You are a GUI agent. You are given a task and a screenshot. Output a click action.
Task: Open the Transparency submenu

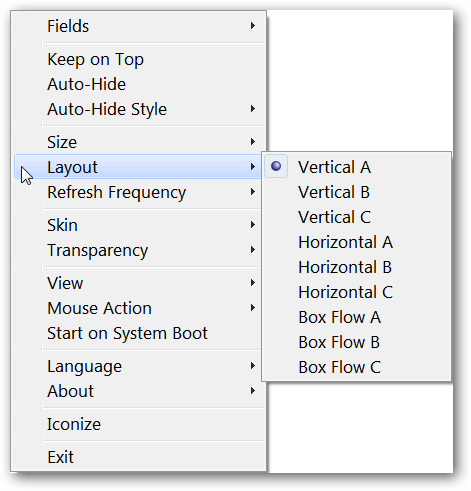(x=138, y=250)
